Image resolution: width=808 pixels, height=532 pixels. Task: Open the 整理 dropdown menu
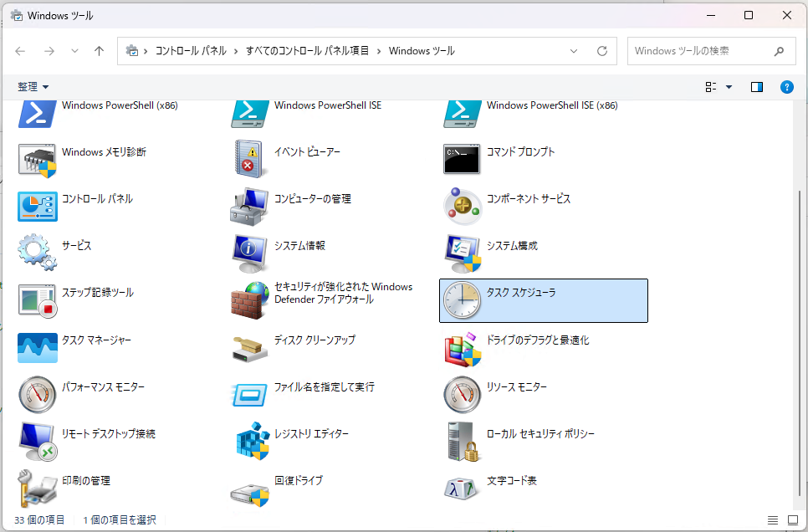click(33, 87)
